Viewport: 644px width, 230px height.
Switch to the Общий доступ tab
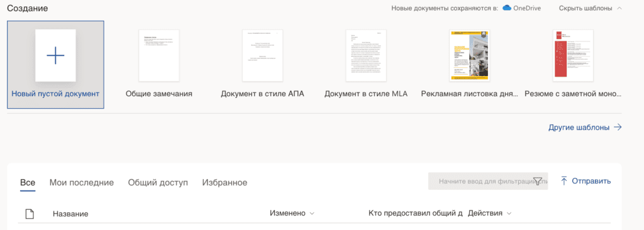pos(158,182)
